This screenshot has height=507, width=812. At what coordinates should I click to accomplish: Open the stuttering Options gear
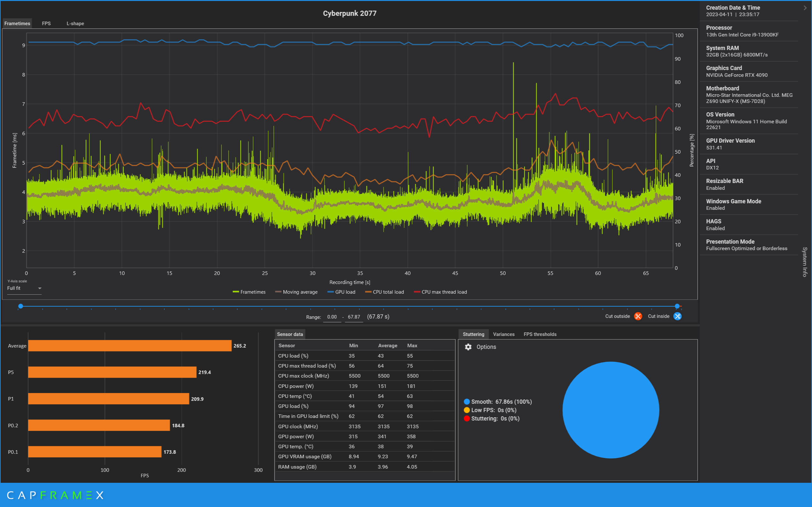coord(468,347)
